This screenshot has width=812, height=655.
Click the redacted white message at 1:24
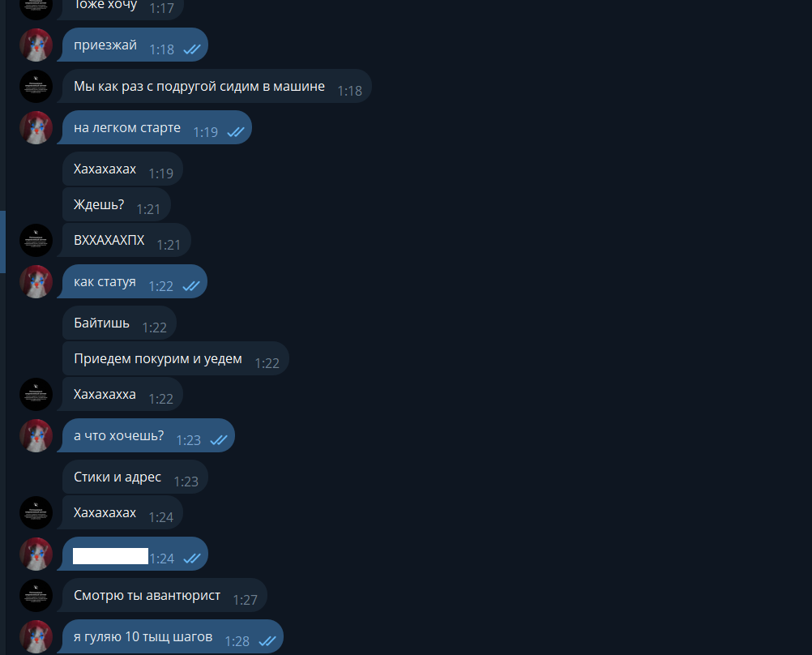tap(110, 556)
